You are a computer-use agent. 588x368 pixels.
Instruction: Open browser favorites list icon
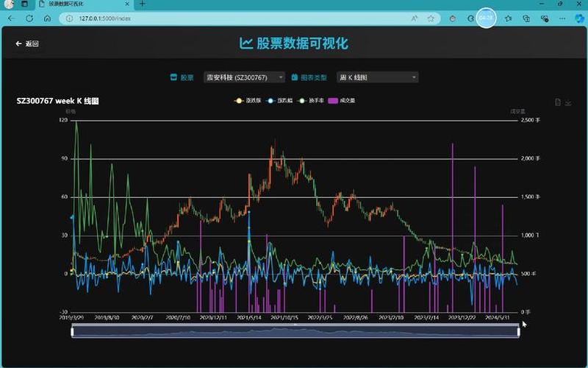[508, 18]
